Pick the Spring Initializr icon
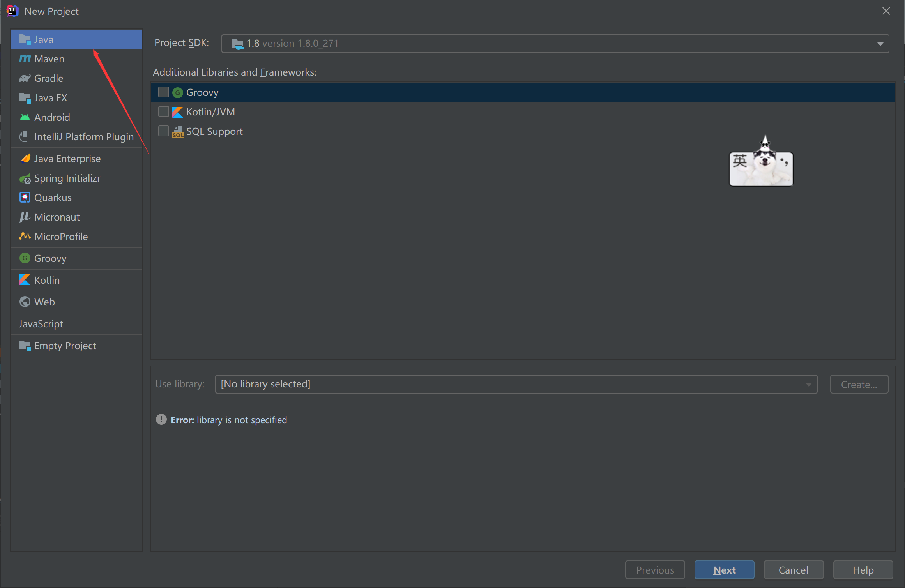Viewport: 905px width, 588px height. [25, 178]
